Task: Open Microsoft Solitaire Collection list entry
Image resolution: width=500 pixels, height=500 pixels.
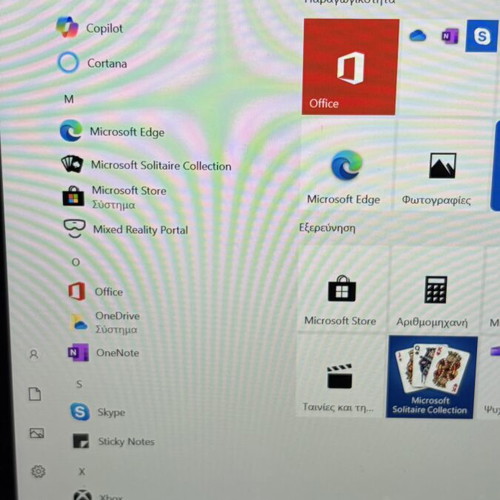Action: [x=146, y=165]
